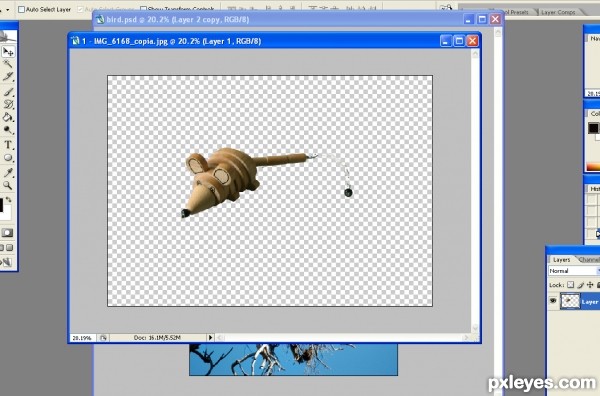Select the Eyedropper tool
Screen dimensions: 600x396
pyautogui.click(x=8, y=172)
